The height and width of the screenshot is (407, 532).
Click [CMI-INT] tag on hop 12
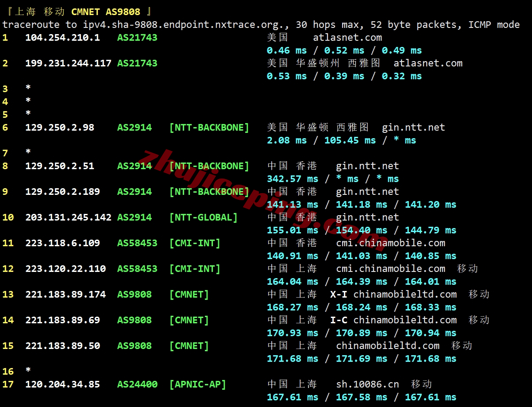click(195, 269)
